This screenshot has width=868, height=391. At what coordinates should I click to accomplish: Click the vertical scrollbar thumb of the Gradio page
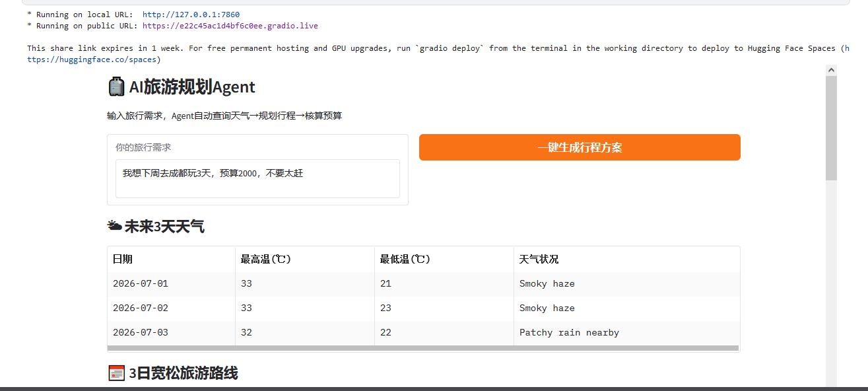(x=831, y=128)
